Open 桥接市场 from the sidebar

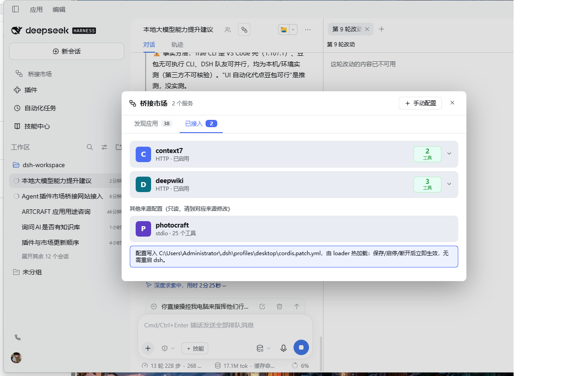(34, 74)
